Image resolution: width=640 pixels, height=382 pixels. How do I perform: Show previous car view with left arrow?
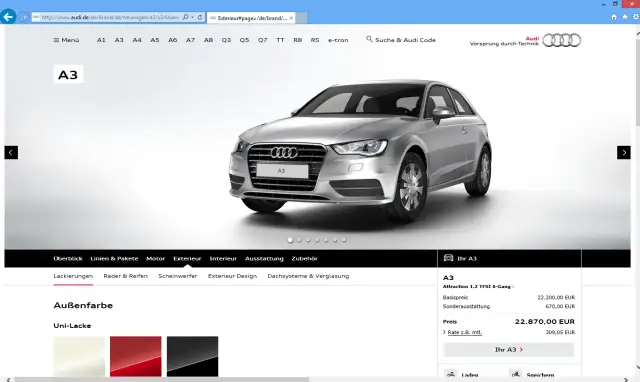tap(11, 153)
